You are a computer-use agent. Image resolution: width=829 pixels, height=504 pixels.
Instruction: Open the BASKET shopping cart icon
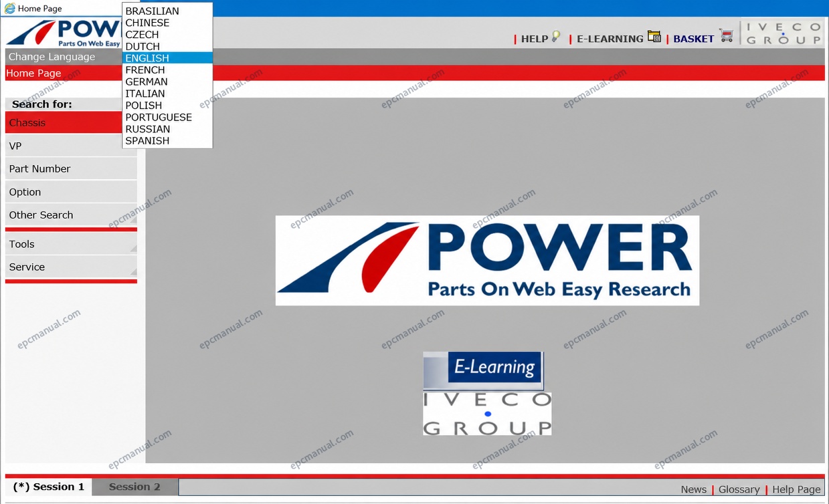(x=725, y=35)
